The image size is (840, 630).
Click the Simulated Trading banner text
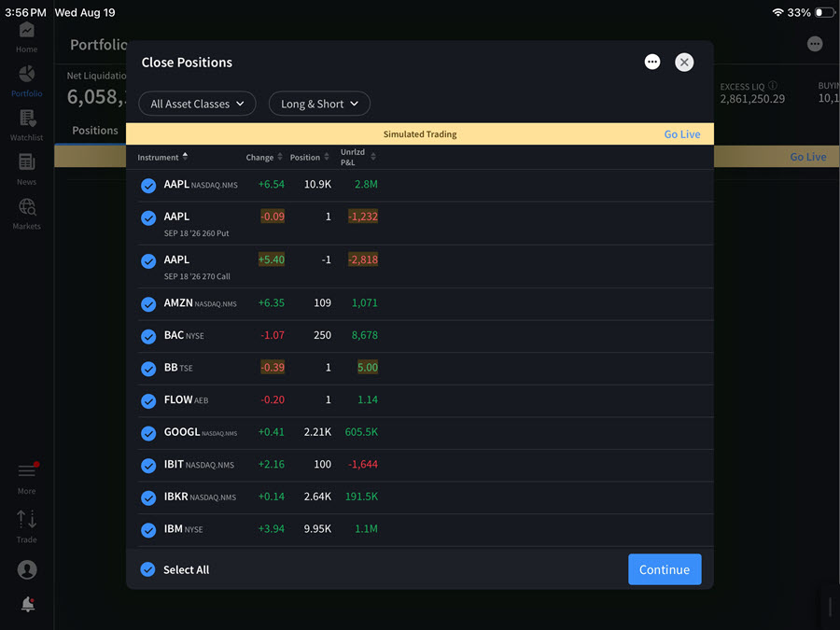pyautogui.click(x=420, y=134)
